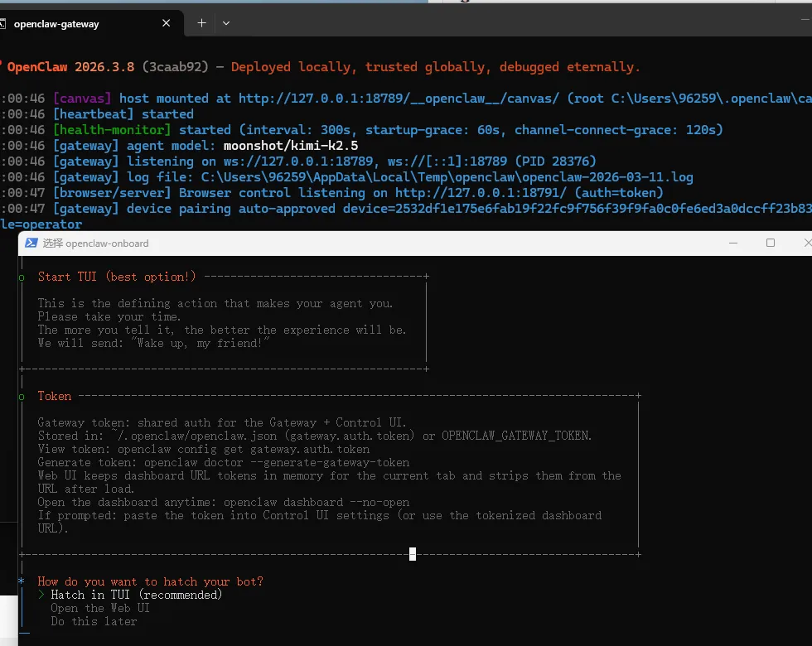Click the 'Wake up, my friend!' line
Viewport: 812px width, 646px height.
pyautogui.click(x=154, y=343)
